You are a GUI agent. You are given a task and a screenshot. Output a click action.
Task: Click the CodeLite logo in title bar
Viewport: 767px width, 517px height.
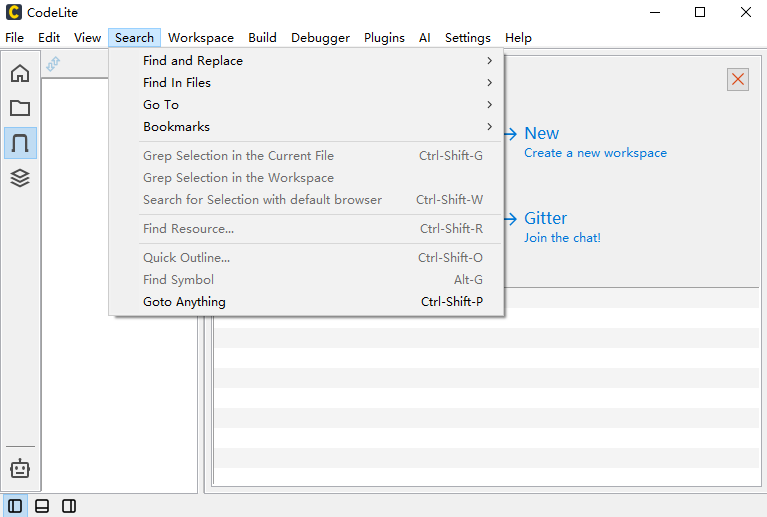tap(14, 12)
